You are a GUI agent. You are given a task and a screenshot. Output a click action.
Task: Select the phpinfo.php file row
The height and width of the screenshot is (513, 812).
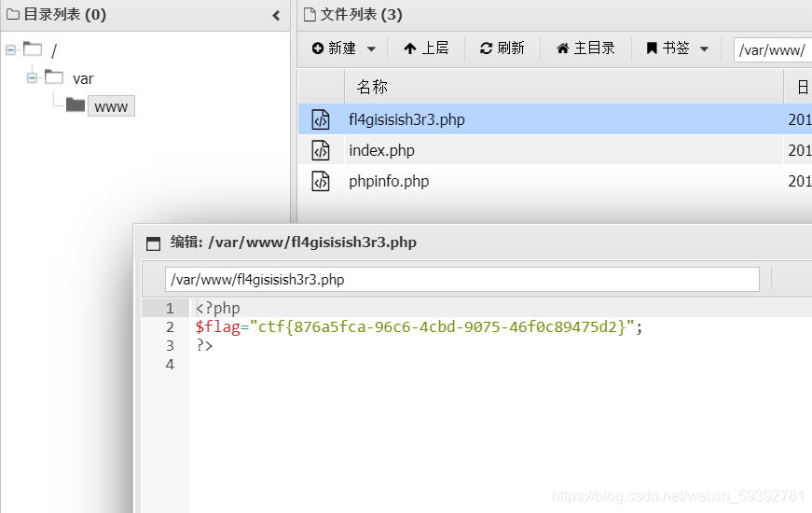coord(555,181)
